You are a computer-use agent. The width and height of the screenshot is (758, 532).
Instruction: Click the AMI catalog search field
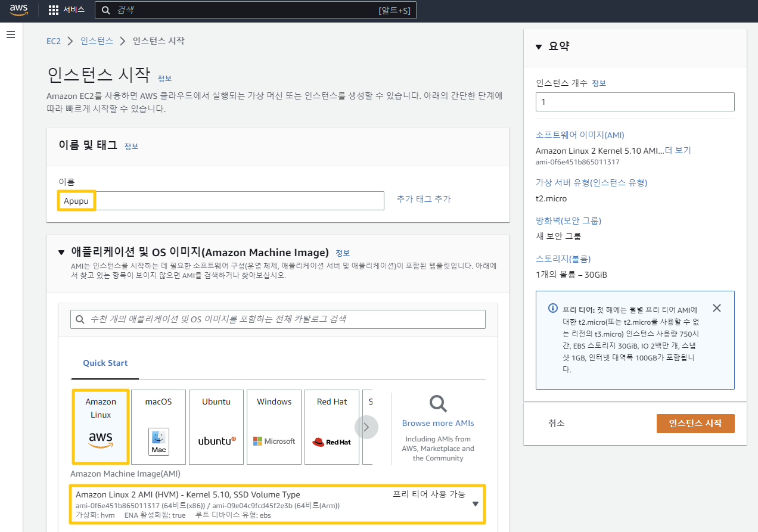[x=278, y=319]
